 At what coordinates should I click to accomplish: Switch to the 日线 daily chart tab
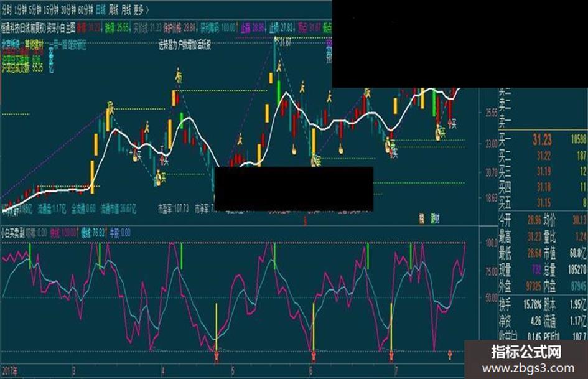tap(101, 10)
